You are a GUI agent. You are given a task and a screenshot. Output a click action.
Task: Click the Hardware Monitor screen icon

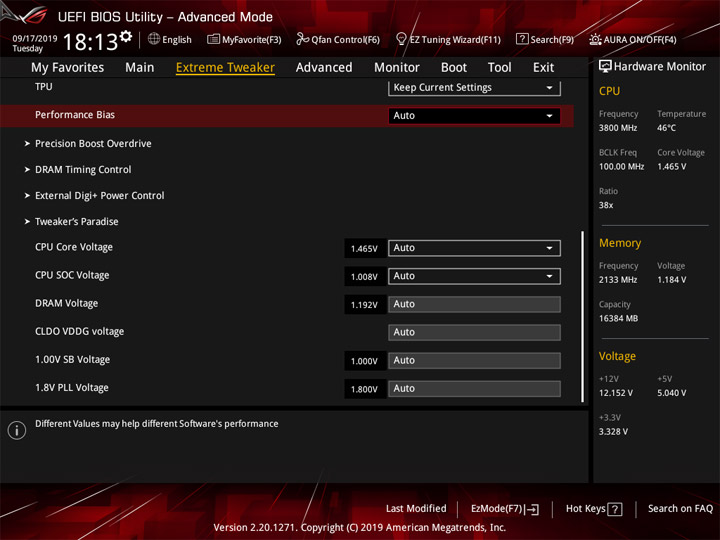605,67
